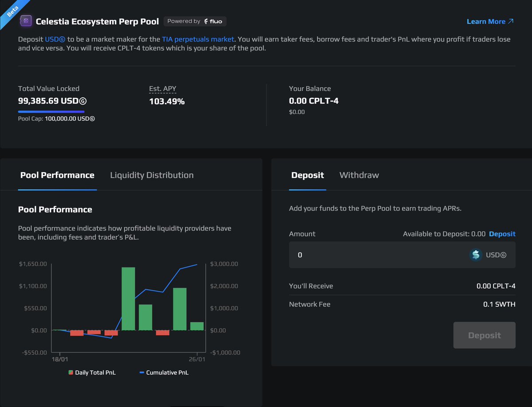
Task: Click the 0.00 CPLT-4 balance value
Action: tap(313, 101)
